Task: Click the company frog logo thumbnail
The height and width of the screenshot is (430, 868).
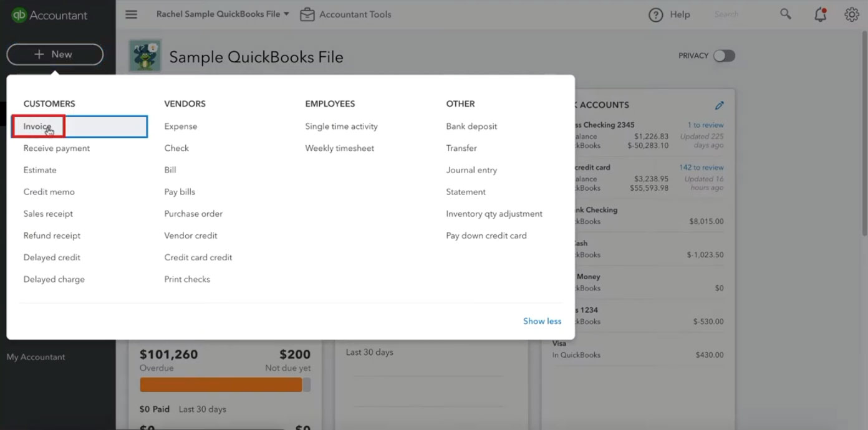Action: point(145,56)
